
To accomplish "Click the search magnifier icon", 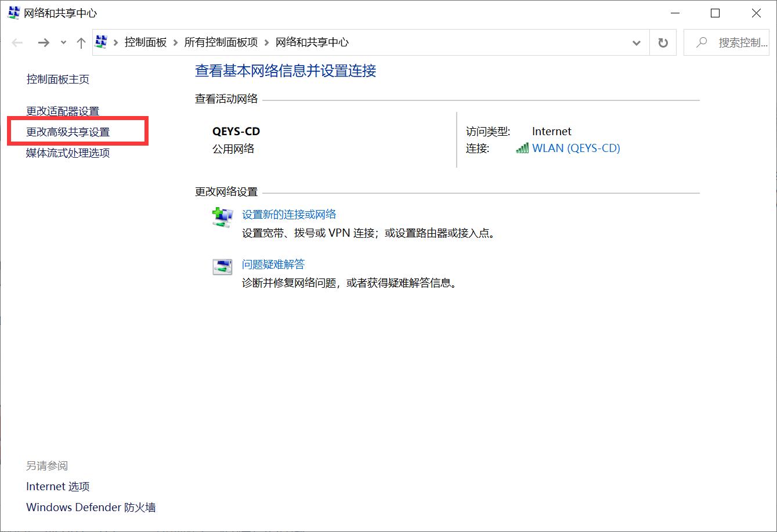I will pos(701,42).
